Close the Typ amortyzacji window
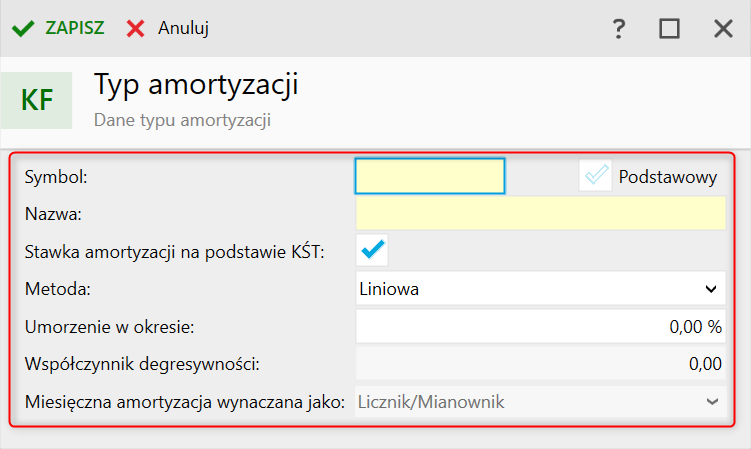The image size is (751, 449). (x=723, y=29)
